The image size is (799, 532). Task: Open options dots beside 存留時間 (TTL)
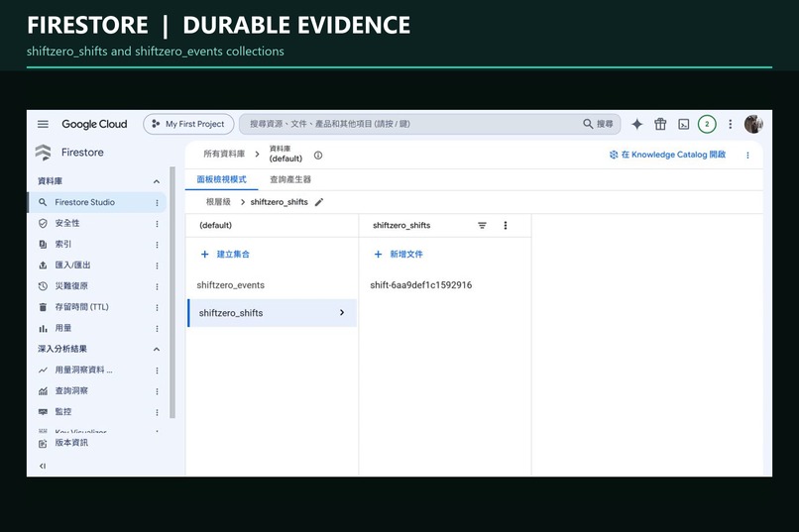(x=157, y=307)
